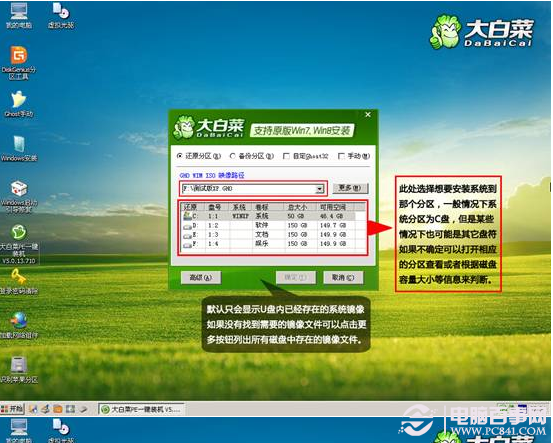This screenshot has width=553, height=443.
Task: Click the 开始 start button on taskbar
Action: click(x=12, y=409)
